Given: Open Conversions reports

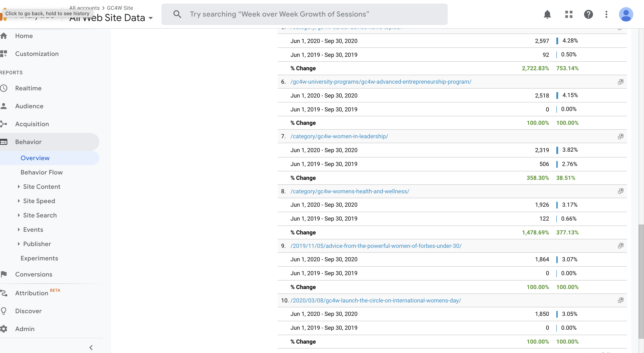Looking at the screenshot, I should tap(34, 274).
